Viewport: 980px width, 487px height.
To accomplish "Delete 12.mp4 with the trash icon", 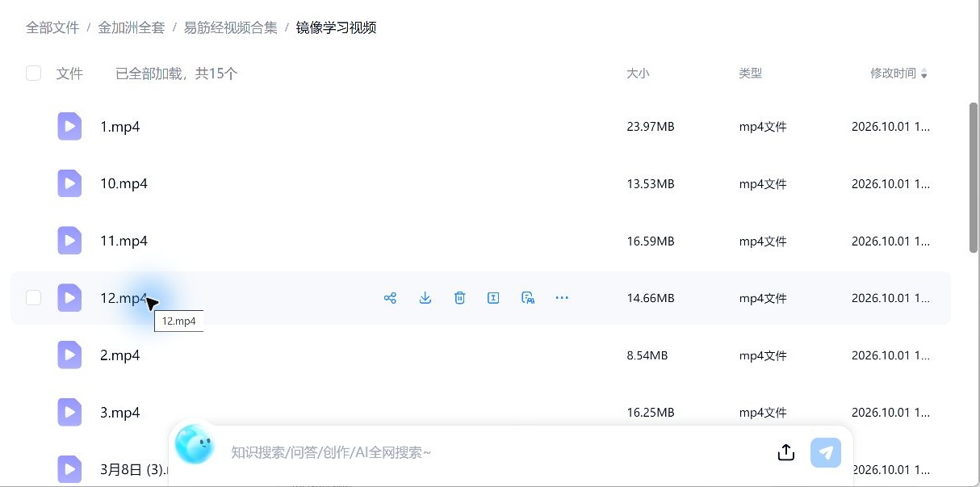I will pos(459,298).
